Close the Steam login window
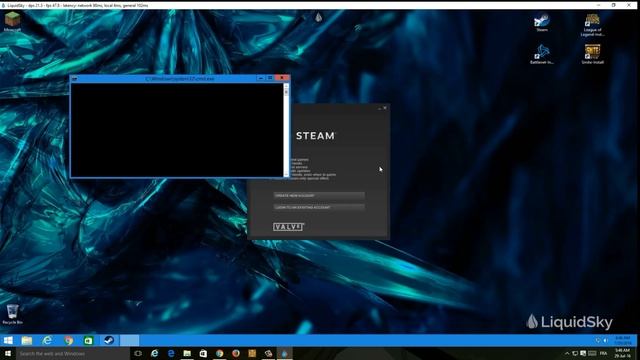The width and height of the screenshot is (640, 360). [385, 108]
